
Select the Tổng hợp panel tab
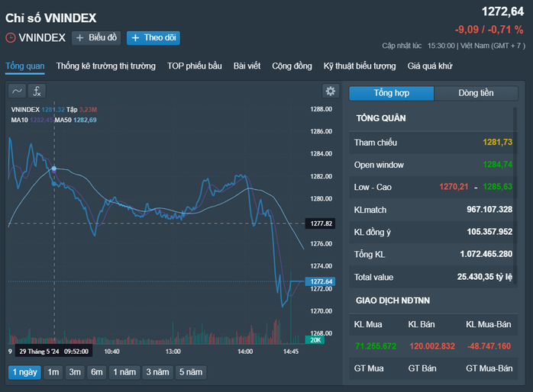coord(392,93)
